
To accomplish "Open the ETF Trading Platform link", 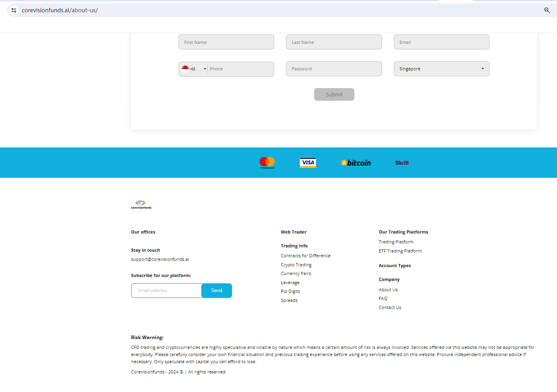I will point(400,251).
